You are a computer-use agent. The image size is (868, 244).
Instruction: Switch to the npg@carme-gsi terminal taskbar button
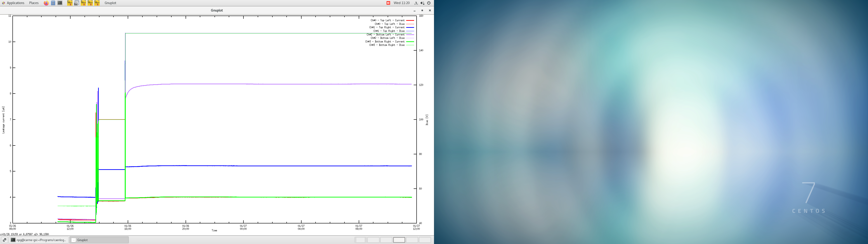click(x=39, y=240)
